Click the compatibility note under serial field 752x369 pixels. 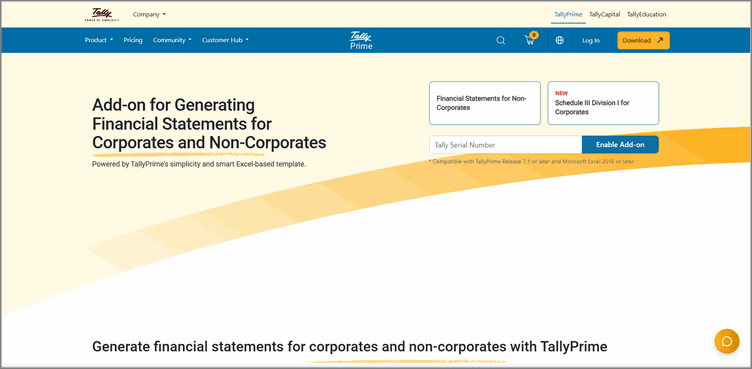coord(531,162)
